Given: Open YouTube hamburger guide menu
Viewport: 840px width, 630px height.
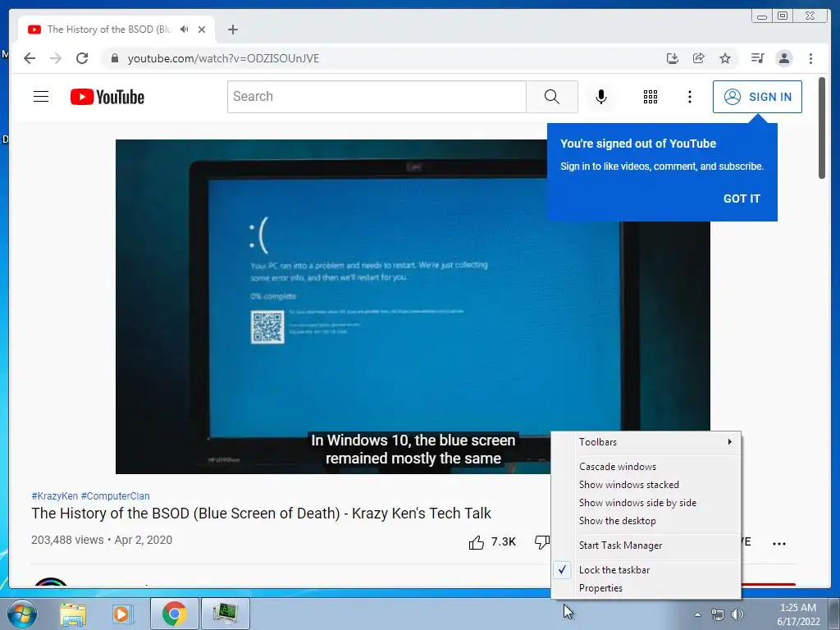Looking at the screenshot, I should point(41,97).
